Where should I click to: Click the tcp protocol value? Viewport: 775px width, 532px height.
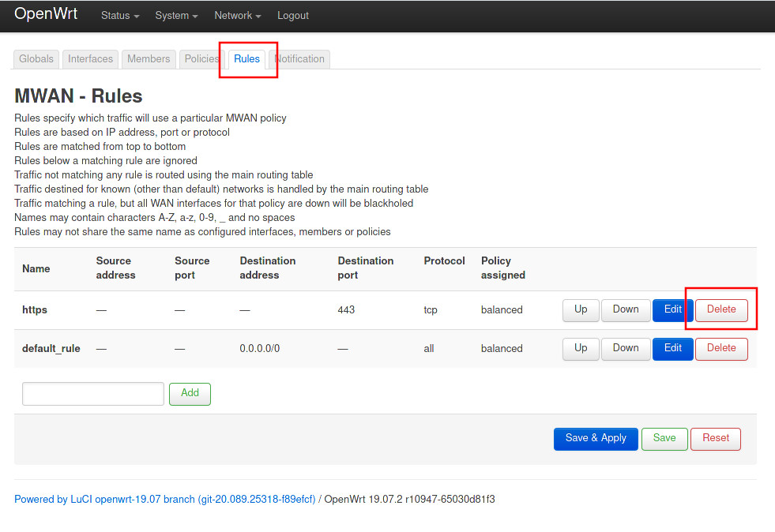click(x=431, y=309)
